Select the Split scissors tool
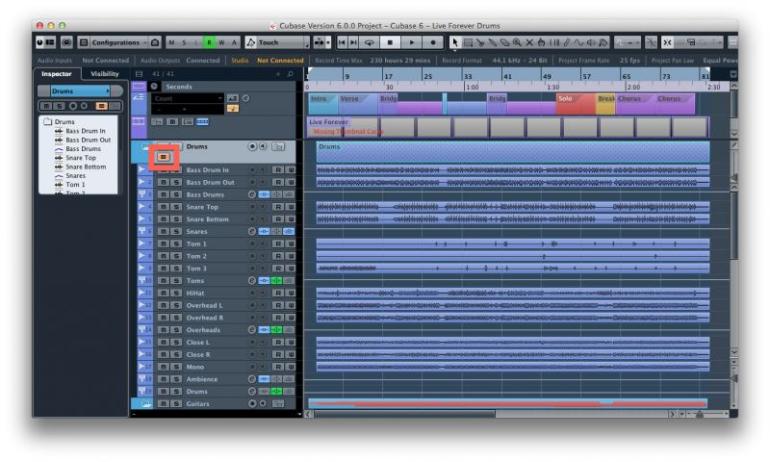Screen dimensions: 770x462 pyautogui.click(x=480, y=43)
